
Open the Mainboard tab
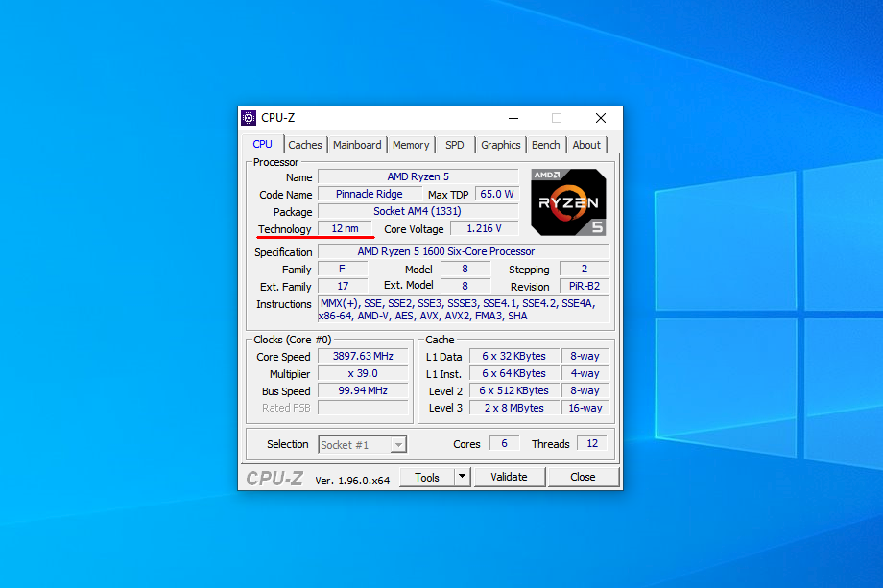357,145
